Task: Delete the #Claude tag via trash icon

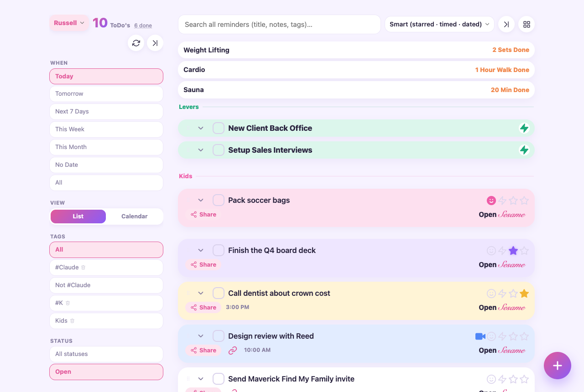Action: click(x=83, y=268)
